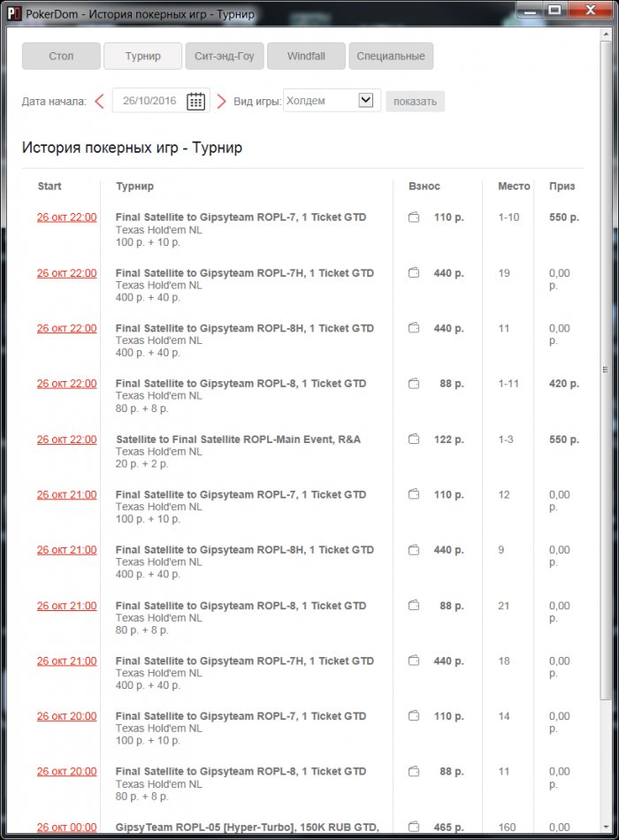Image resolution: width=619 pixels, height=840 pixels.
Task: Click the Приз column header
Action: tap(562, 186)
